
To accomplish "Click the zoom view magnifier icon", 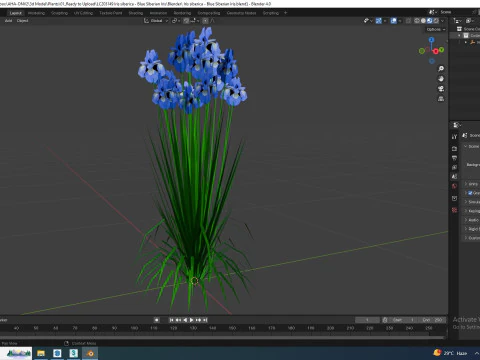I will point(441,69).
